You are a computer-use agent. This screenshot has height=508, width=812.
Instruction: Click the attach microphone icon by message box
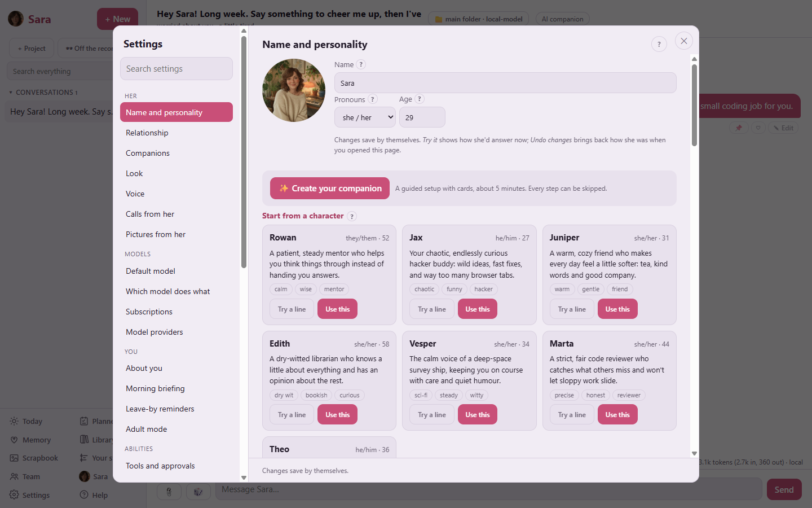(169, 492)
